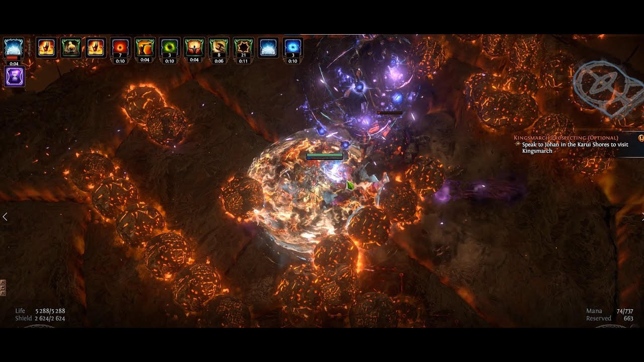Click the 'Kingsmarch Prospecting (Optional)' quest title

(x=566, y=138)
